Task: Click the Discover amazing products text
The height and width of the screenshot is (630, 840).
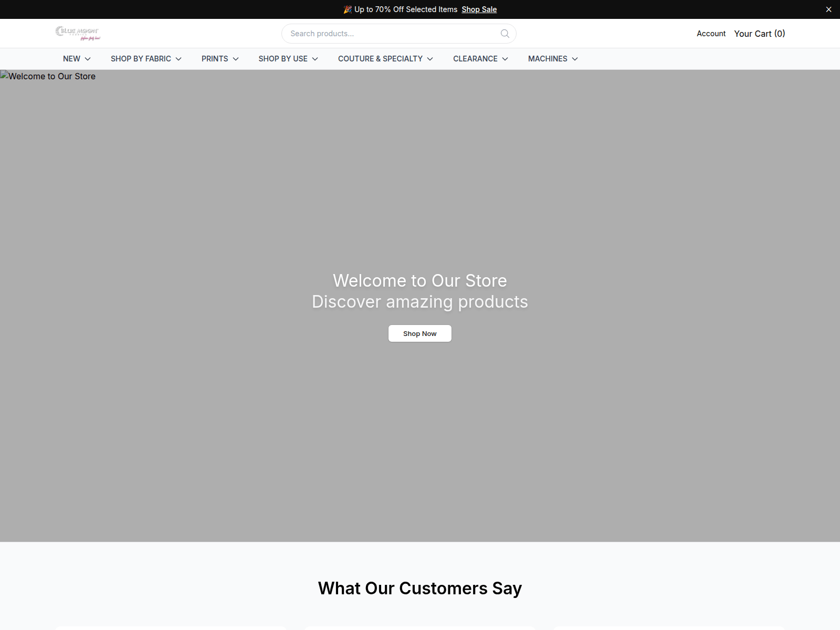Action: point(420,302)
